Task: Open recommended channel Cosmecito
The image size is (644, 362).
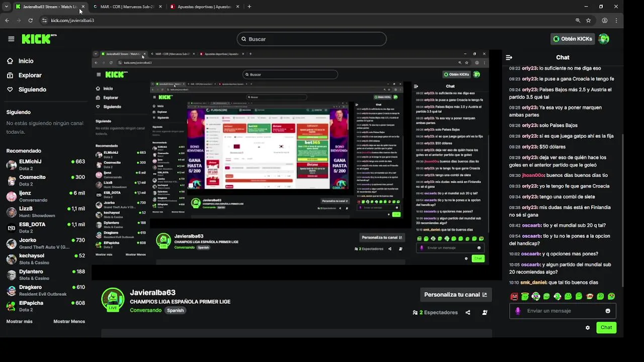Action: [x=46, y=180]
